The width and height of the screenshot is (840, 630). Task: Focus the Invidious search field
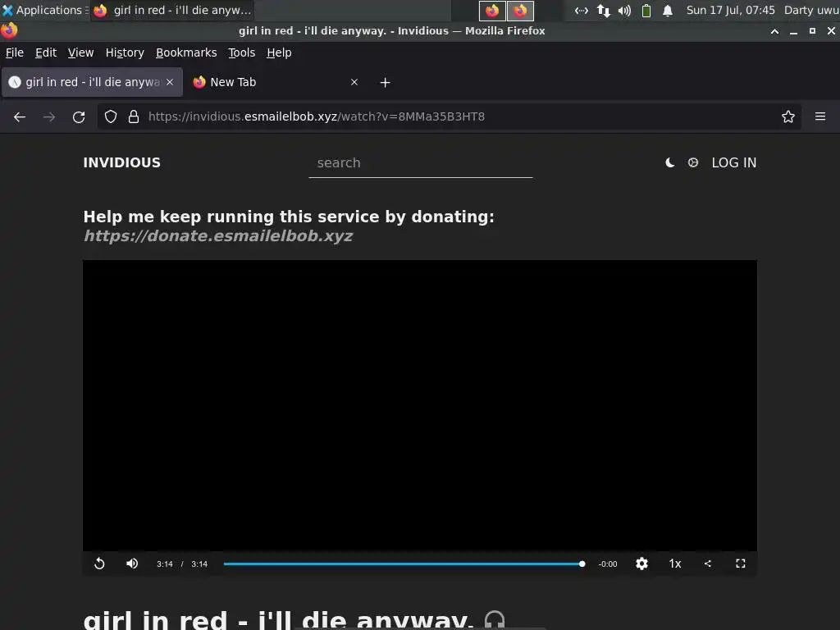(x=421, y=163)
